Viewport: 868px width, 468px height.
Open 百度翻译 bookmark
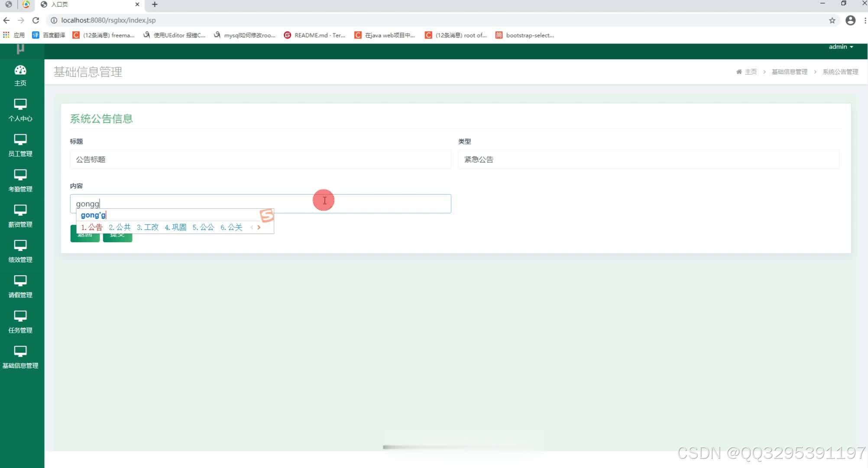click(49, 35)
